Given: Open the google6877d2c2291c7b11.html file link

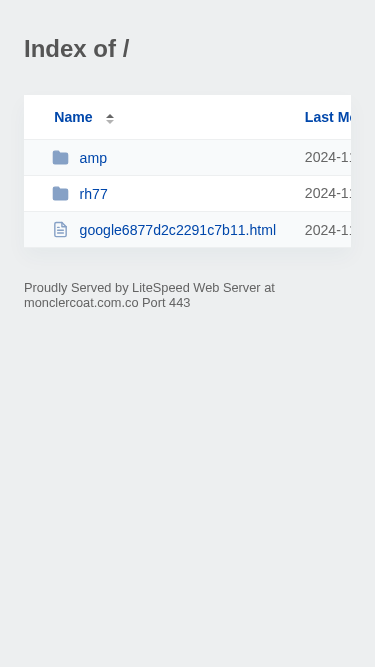Looking at the screenshot, I should [178, 230].
